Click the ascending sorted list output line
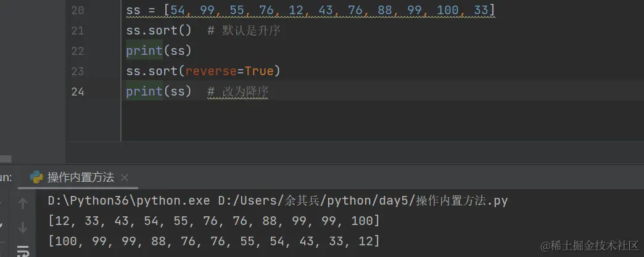The height and width of the screenshot is (257, 644). (x=214, y=221)
